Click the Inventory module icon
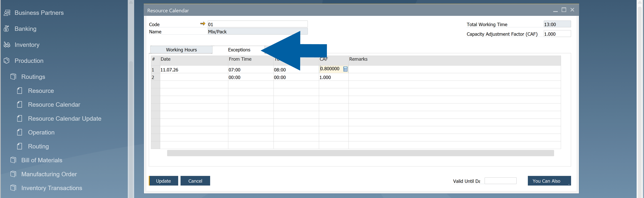The height and width of the screenshot is (198, 644). click(x=7, y=45)
